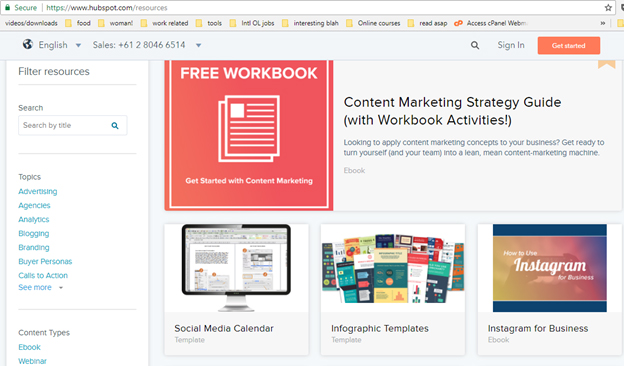Filter by Webinar content type
Viewport: 624px width, 366px height.
click(32, 361)
